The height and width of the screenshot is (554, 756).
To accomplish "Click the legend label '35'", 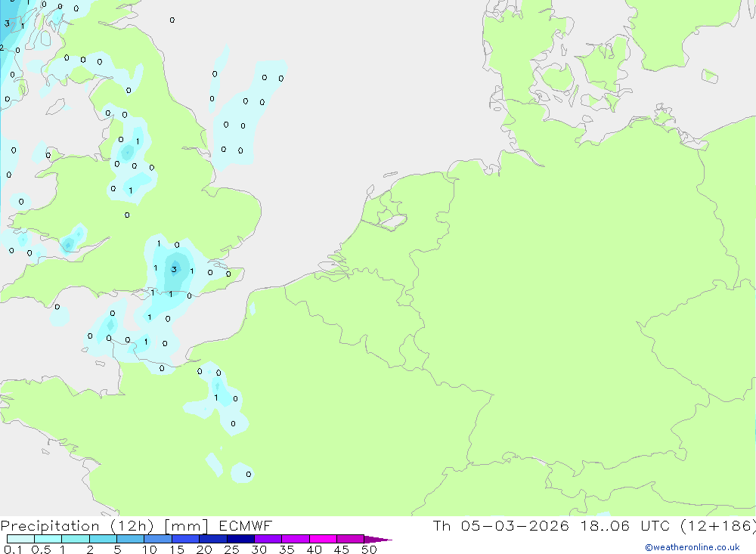I will [x=287, y=549].
